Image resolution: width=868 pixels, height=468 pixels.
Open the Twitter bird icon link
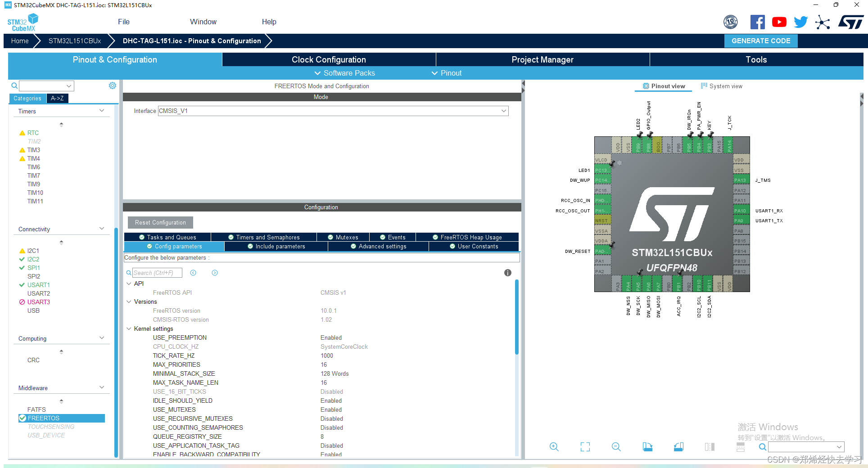pyautogui.click(x=801, y=22)
